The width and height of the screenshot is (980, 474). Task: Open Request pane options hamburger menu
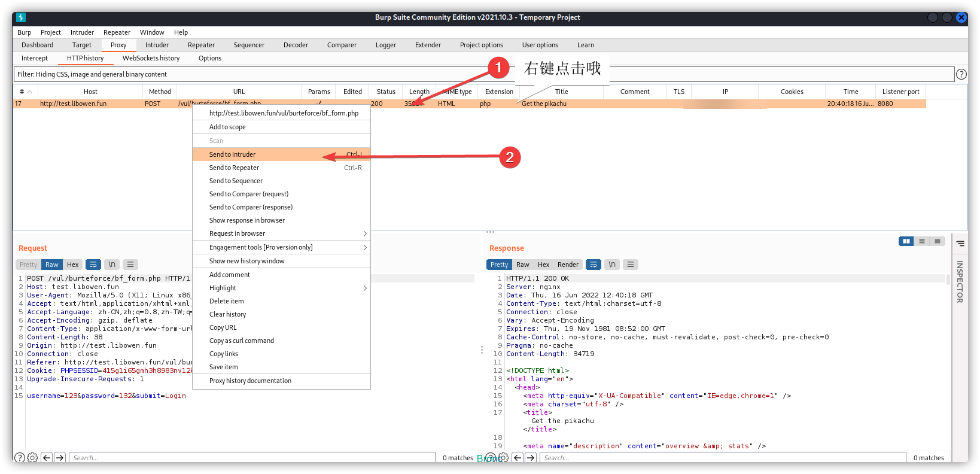(x=130, y=265)
